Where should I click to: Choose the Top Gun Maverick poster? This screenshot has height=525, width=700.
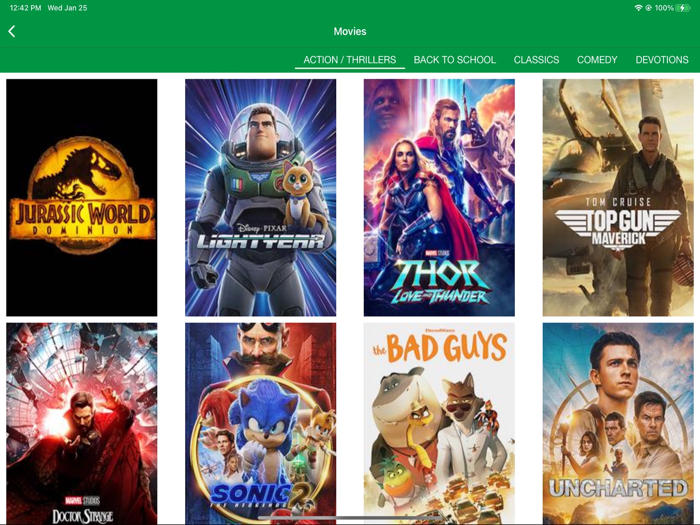click(x=618, y=198)
